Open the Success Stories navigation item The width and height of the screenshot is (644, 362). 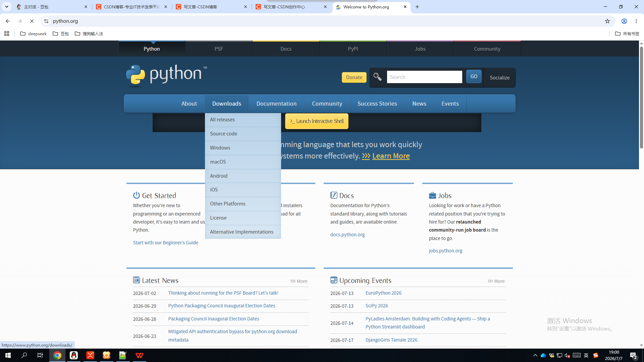377,104
